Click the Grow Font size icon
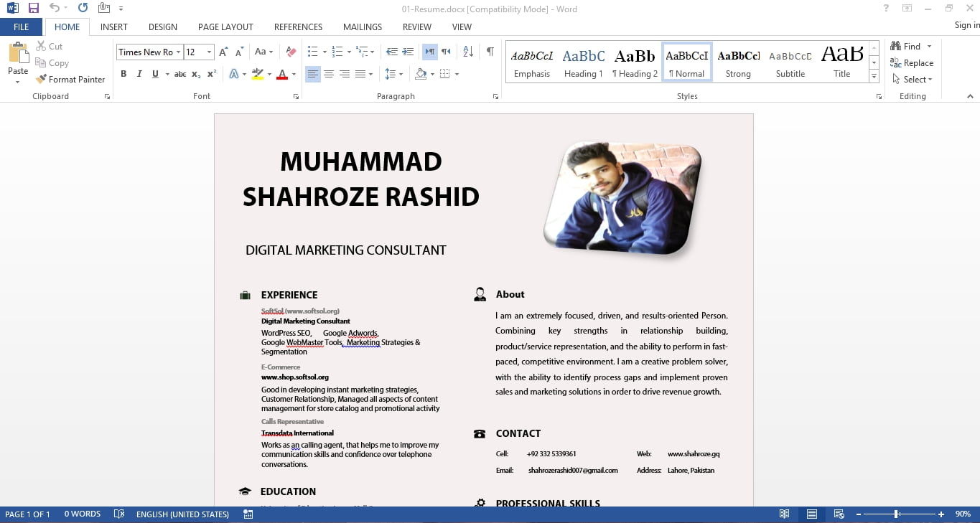The image size is (980, 523). (223, 52)
